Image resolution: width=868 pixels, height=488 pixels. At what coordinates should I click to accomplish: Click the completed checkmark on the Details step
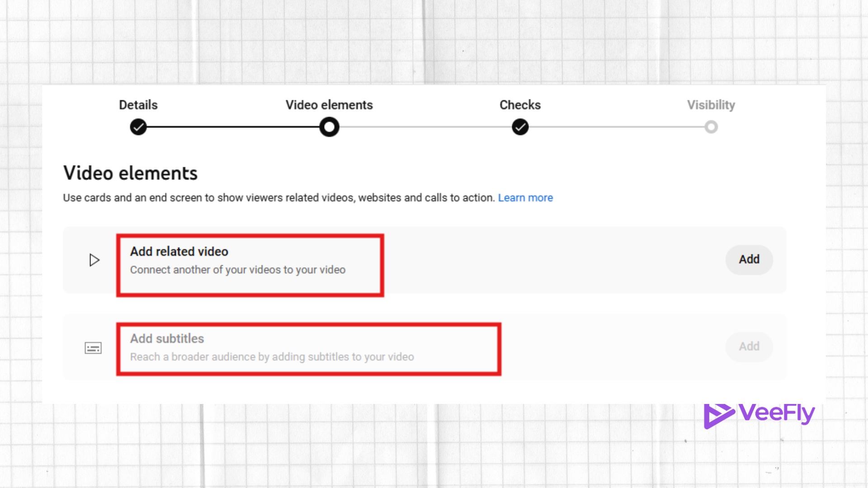click(138, 127)
